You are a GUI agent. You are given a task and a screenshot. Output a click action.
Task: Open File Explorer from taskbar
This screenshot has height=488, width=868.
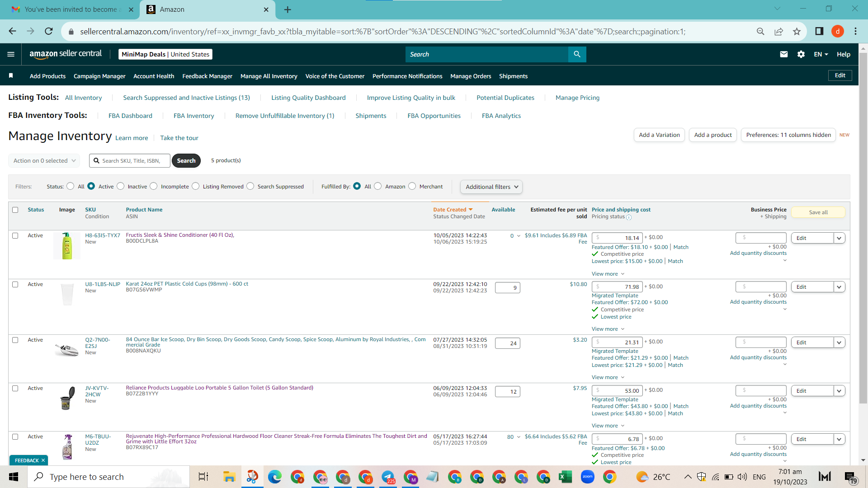(229, 477)
